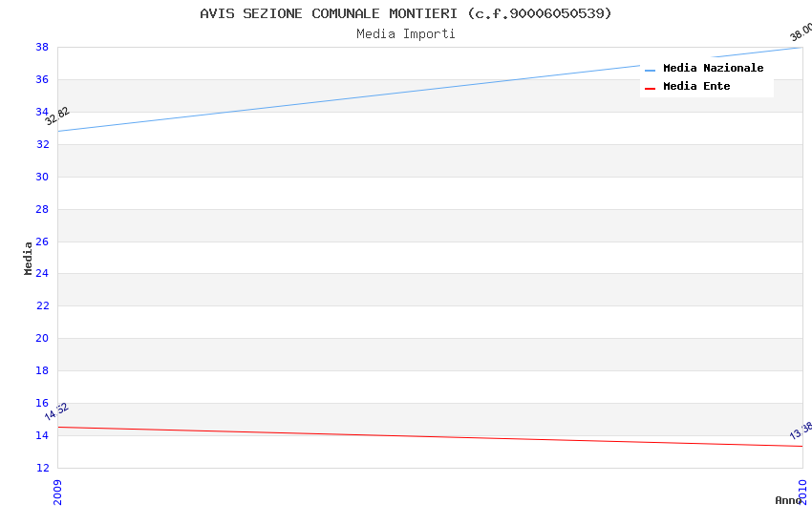Click the 2009 x-axis label
Viewport: 812px width, 525px height.
[57, 492]
